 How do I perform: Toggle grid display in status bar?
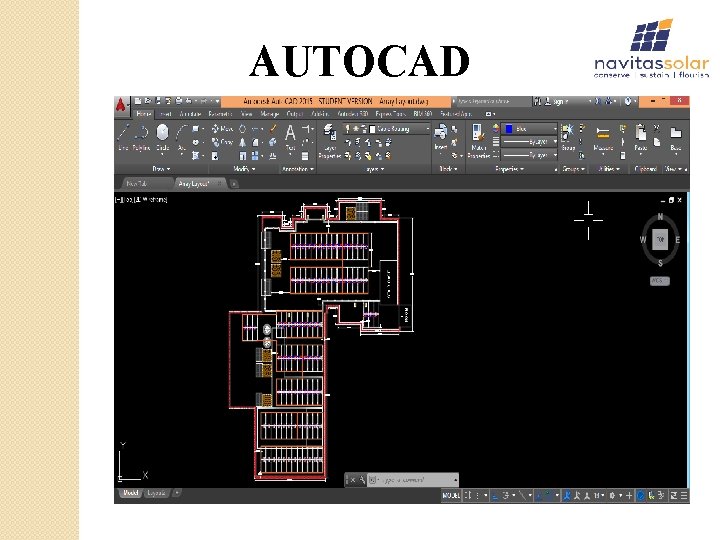468,495
